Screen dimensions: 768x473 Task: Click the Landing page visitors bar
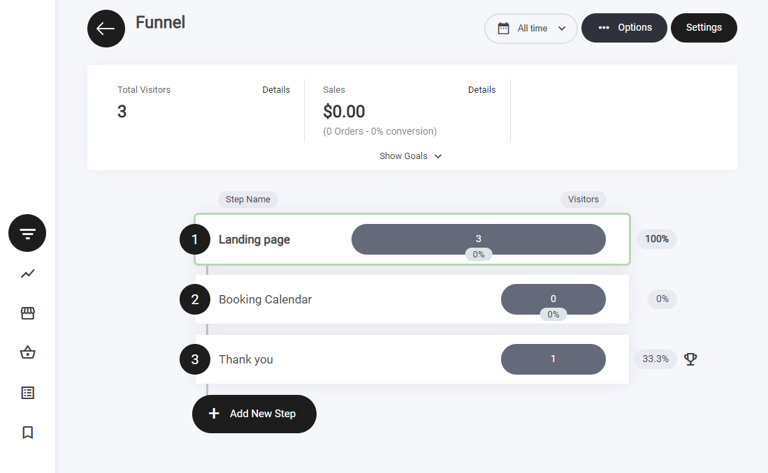[x=478, y=238]
